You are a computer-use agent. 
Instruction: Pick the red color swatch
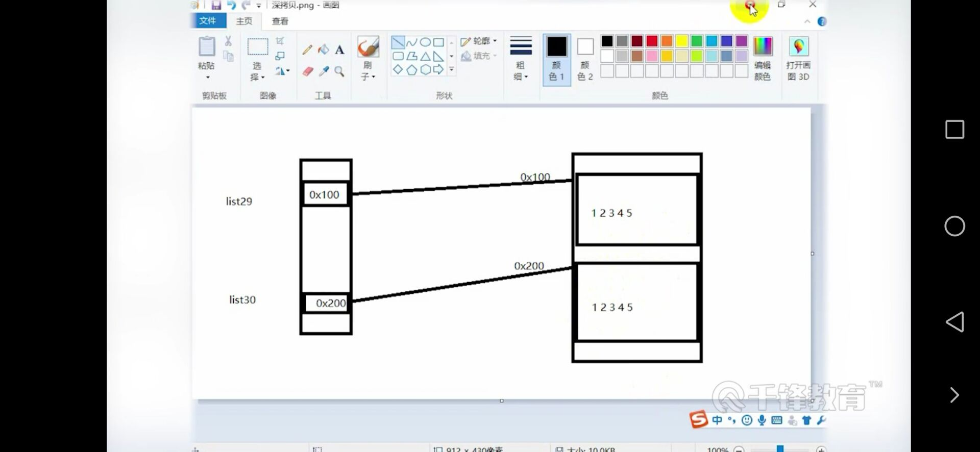652,41
